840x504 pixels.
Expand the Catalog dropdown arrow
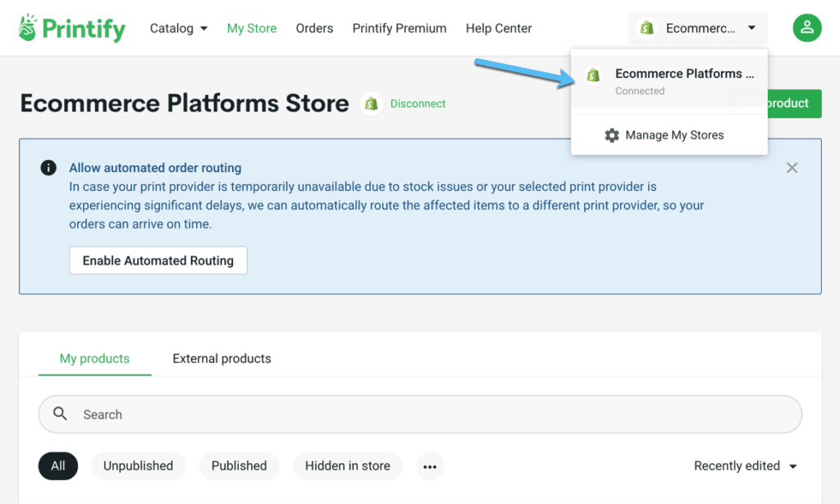pyautogui.click(x=204, y=29)
